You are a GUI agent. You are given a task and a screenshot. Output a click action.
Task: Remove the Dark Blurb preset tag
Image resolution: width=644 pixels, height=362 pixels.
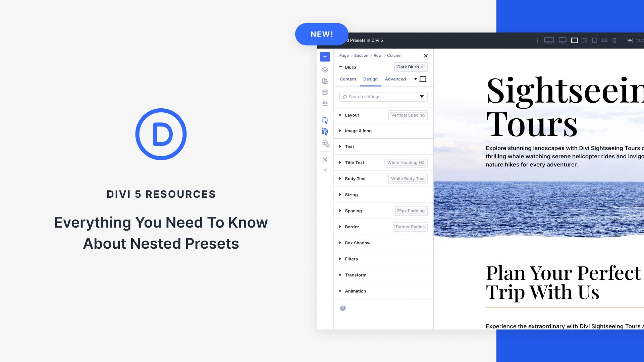click(x=422, y=67)
